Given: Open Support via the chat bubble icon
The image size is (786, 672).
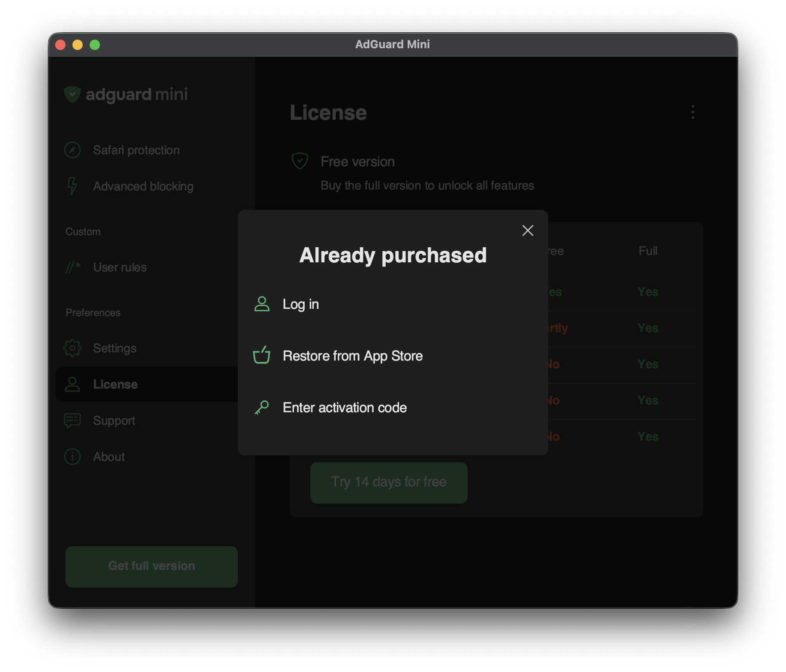Looking at the screenshot, I should 72,420.
